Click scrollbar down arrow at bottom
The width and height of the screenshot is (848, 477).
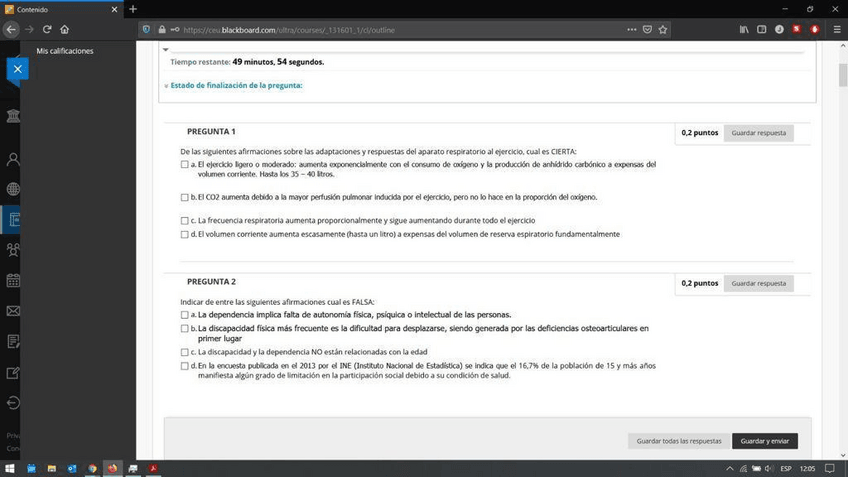(843, 455)
